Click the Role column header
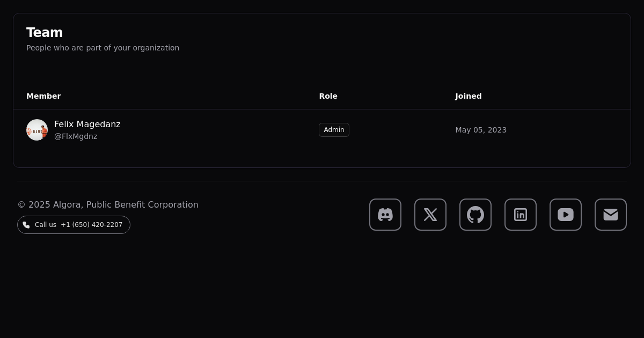 [x=328, y=96]
